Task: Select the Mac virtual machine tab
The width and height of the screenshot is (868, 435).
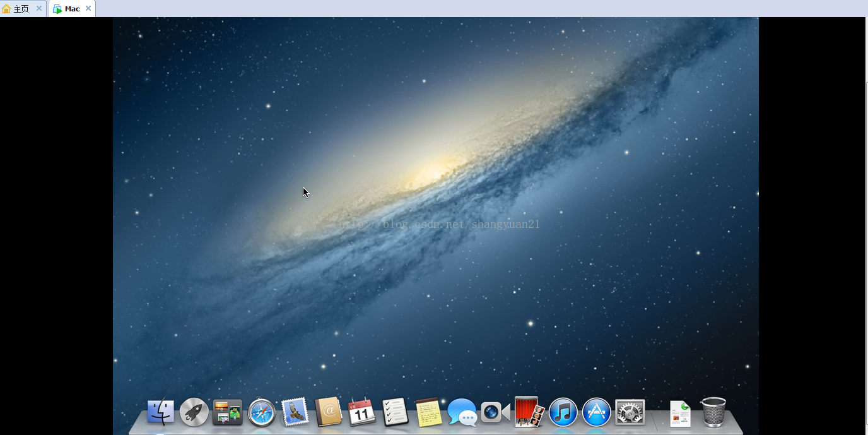Action: [71, 9]
